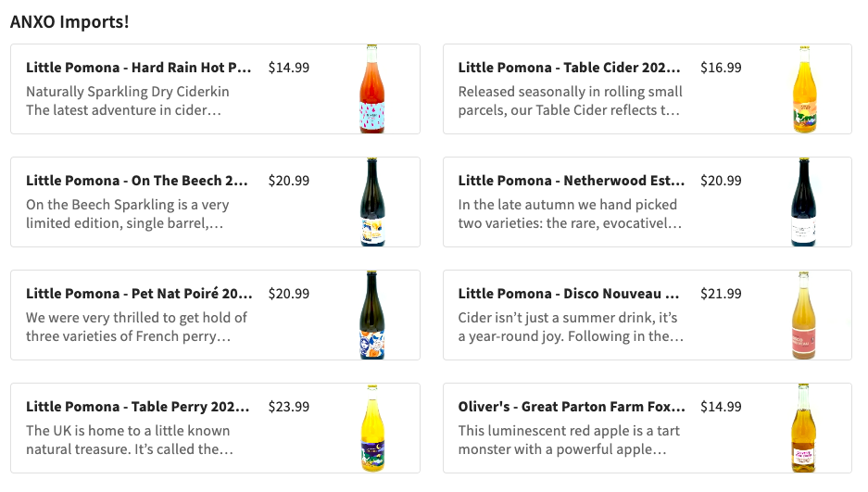Image resolution: width=868 pixels, height=492 pixels.
Task: Open the Disco Nouveau bottle thumbnail
Action: click(x=804, y=315)
